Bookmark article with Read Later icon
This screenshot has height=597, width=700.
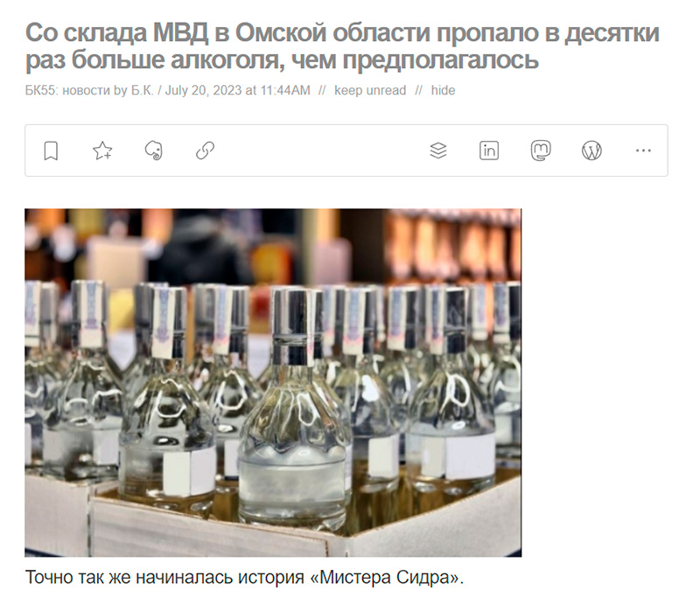51,151
